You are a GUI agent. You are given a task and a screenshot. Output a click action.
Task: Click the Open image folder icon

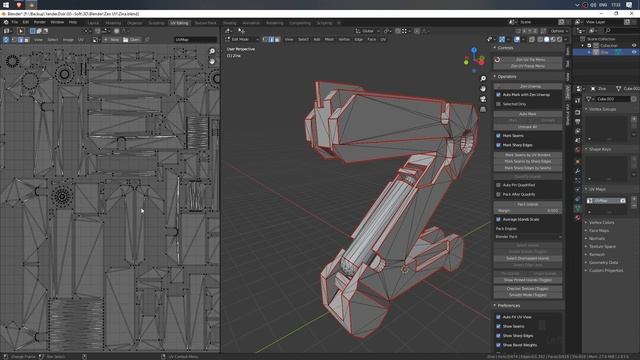tap(132, 40)
